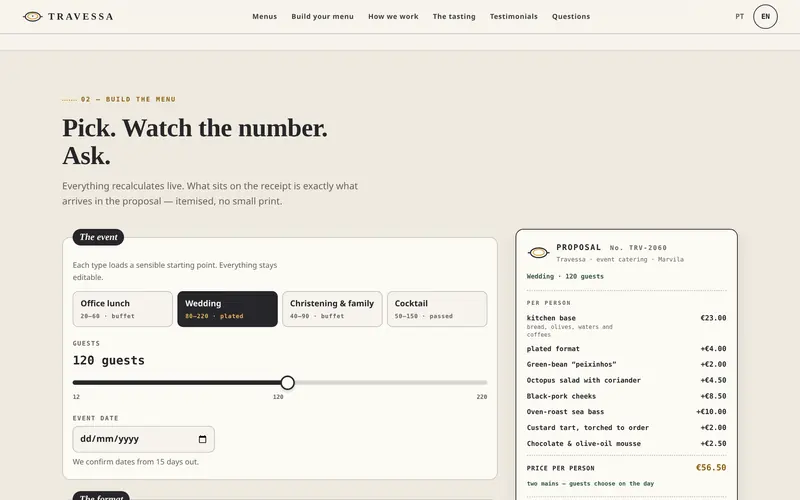
Task: Open the Testimonials nav link
Action: pyautogui.click(x=514, y=16)
